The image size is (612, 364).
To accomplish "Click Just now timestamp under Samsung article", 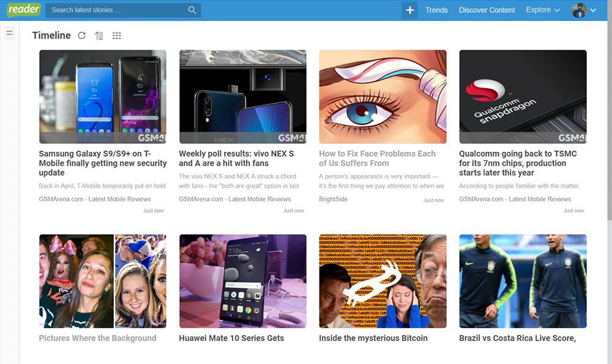I will point(154,210).
